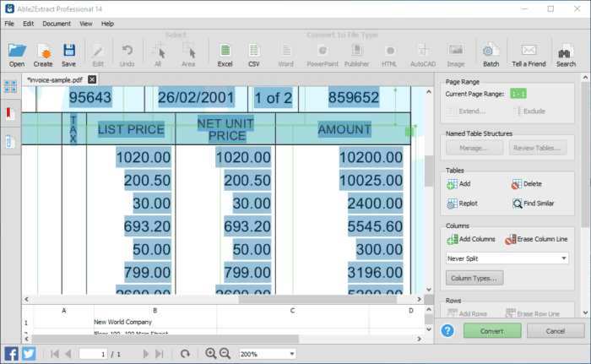This screenshot has height=364, width=591.
Task: Click the Create PDF toolbar icon
Action: click(43, 55)
